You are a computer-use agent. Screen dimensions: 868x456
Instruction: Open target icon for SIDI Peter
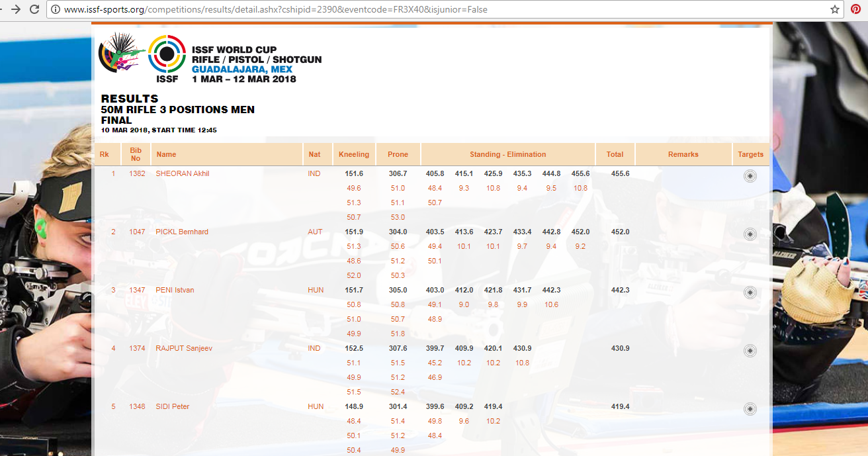point(750,409)
